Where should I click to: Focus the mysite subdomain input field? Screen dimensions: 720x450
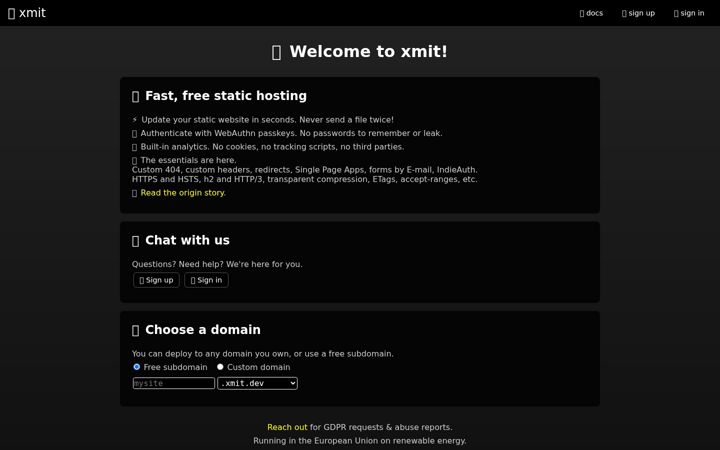point(174,383)
